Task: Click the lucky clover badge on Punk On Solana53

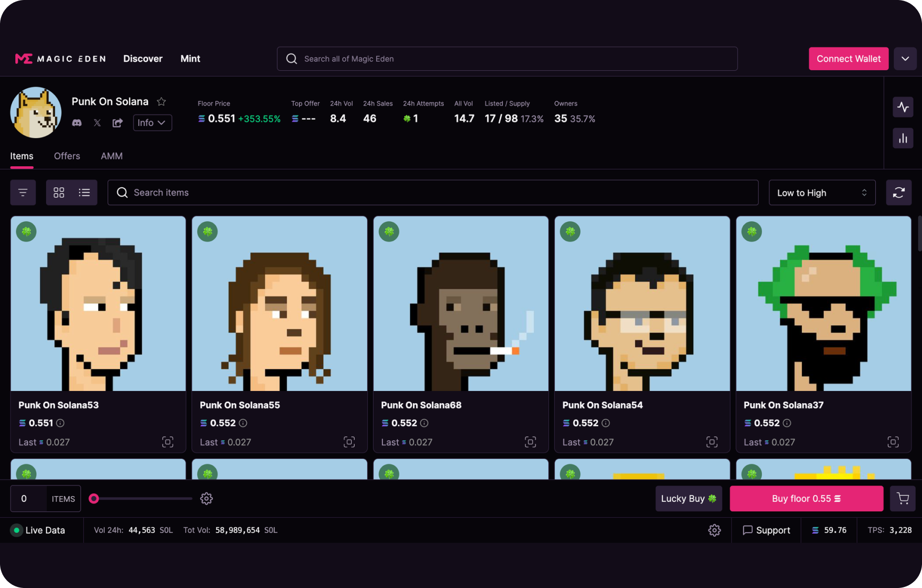Action: pyautogui.click(x=26, y=231)
